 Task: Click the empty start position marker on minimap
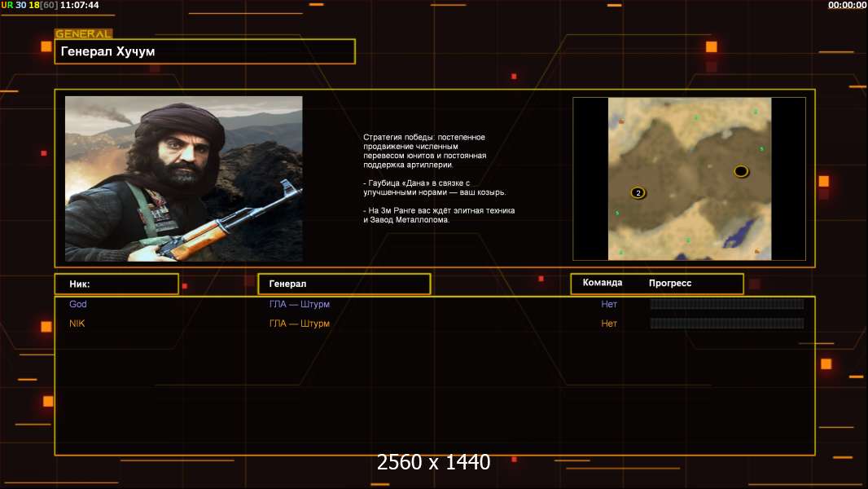pyautogui.click(x=740, y=171)
